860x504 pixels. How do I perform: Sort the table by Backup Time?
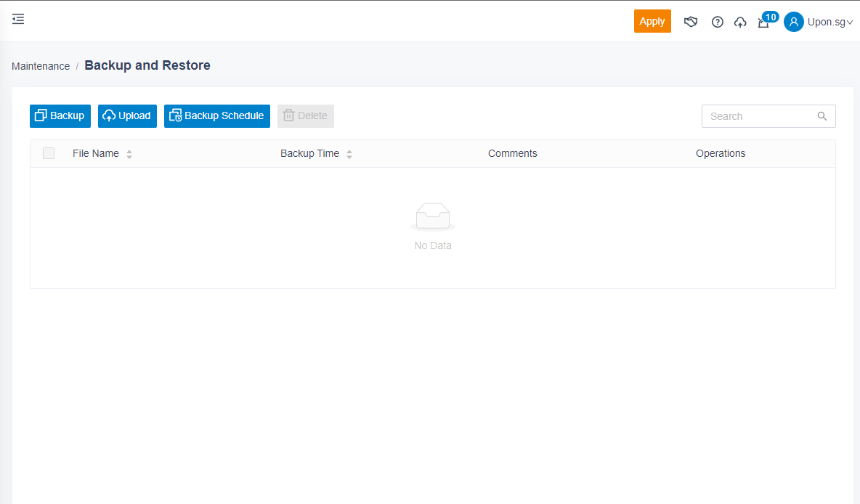click(349, 154)
